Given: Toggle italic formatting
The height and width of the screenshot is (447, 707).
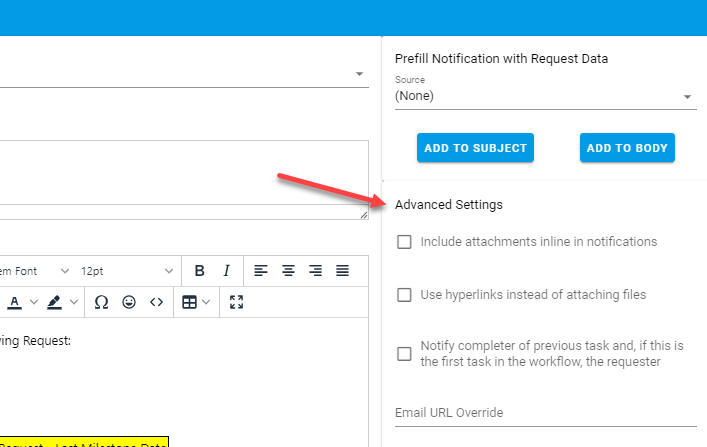Looking at the screenshot, I should click(226, 271).
